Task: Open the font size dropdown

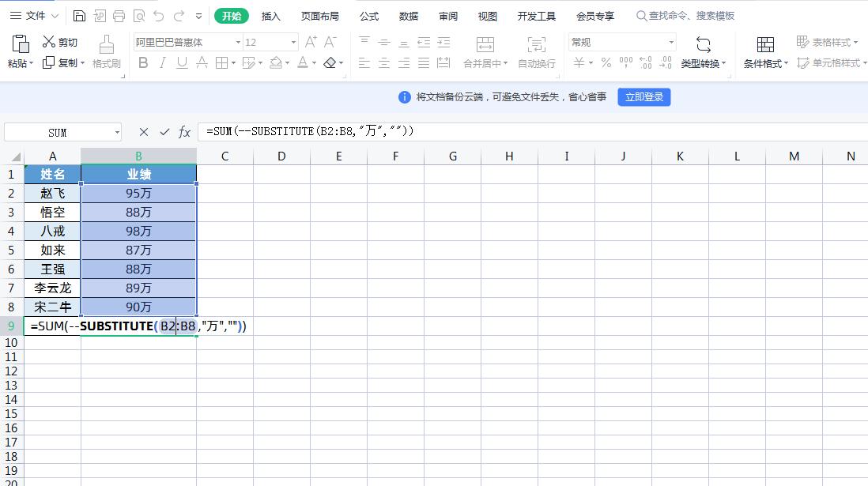Action: (x=293, y=42)
